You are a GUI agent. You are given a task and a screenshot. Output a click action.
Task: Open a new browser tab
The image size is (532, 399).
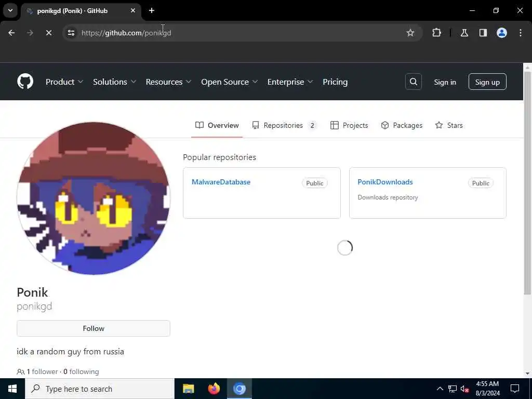point(152,10)
